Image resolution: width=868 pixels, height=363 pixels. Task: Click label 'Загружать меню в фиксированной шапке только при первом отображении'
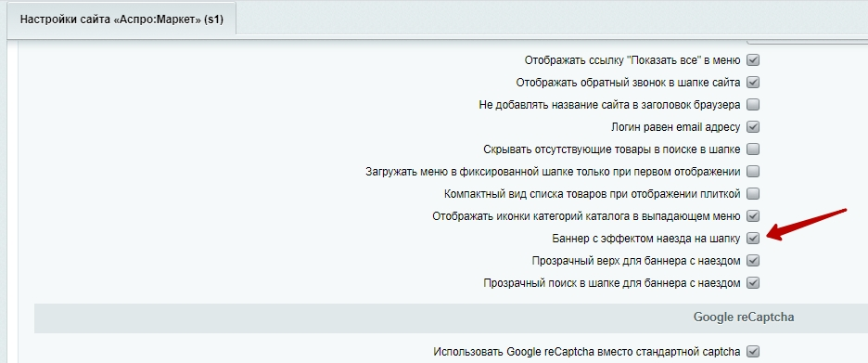[553, 172]
